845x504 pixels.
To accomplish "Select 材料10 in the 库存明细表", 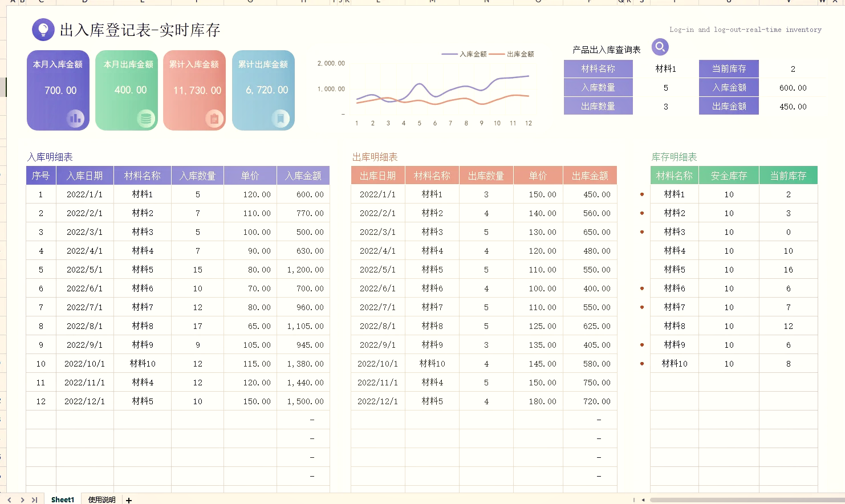I will pos(675,364).
